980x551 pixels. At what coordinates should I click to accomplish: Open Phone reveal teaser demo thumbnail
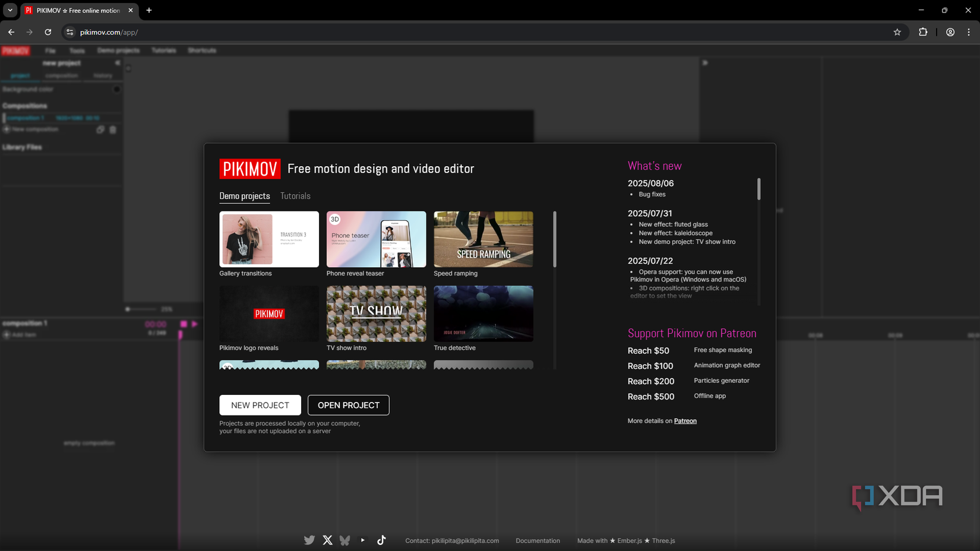tap(376, 239)
